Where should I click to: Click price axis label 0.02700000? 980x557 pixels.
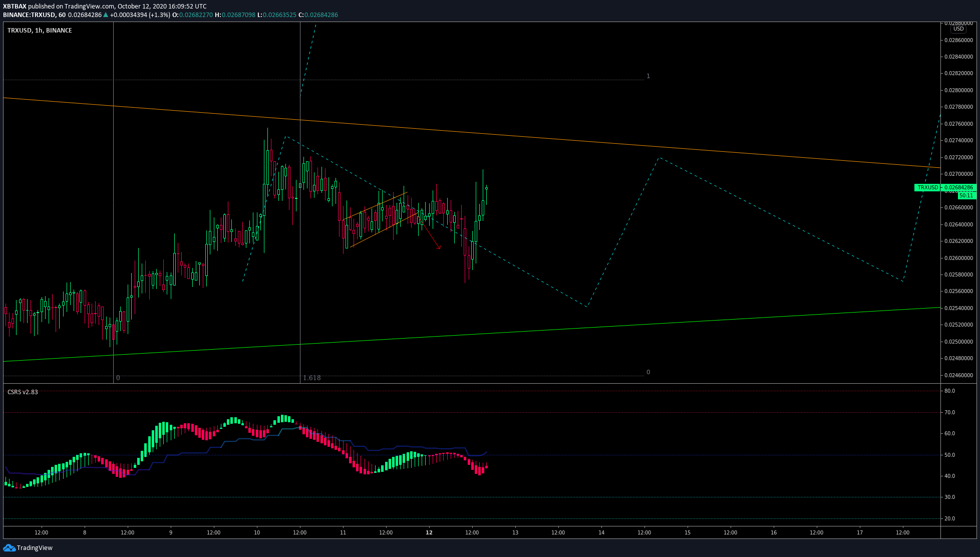(x=958, y=174)
